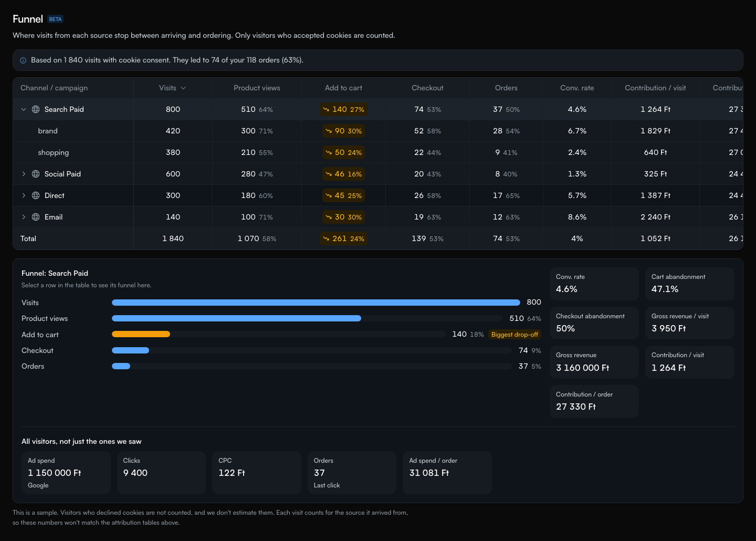This screenshot has height=541, width=756.
Task: Click the Gross revenue 3 160 000 Ft card
Action: [594, 362]
